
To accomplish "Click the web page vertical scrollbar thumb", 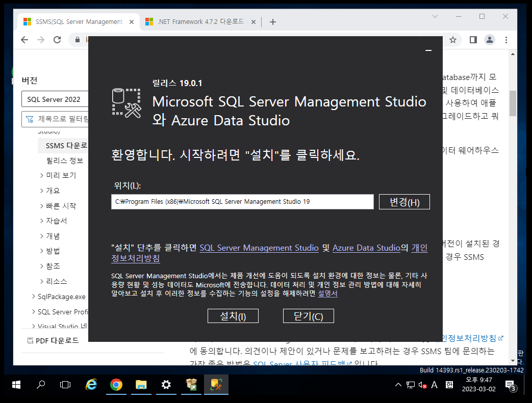I will pyautogui.click(x=513, y=103).
